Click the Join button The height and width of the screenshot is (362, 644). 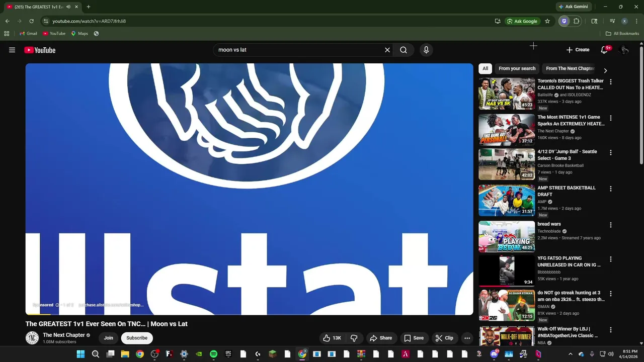[x=108, y=338]
